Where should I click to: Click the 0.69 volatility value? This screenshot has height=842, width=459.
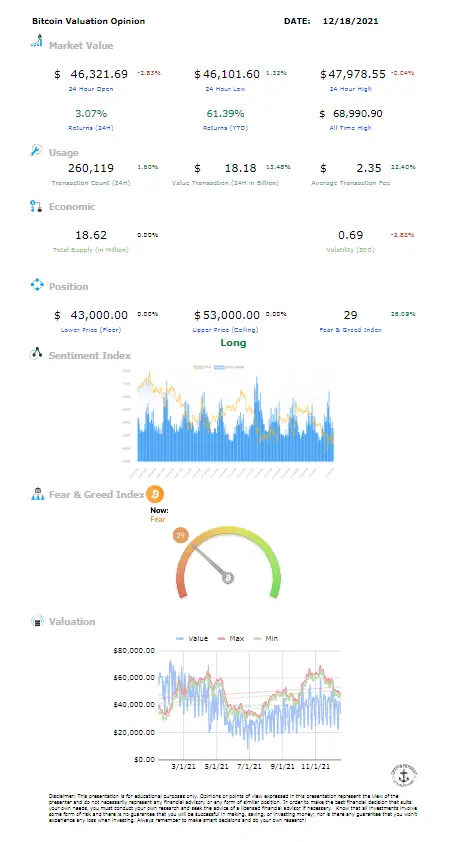351,235
